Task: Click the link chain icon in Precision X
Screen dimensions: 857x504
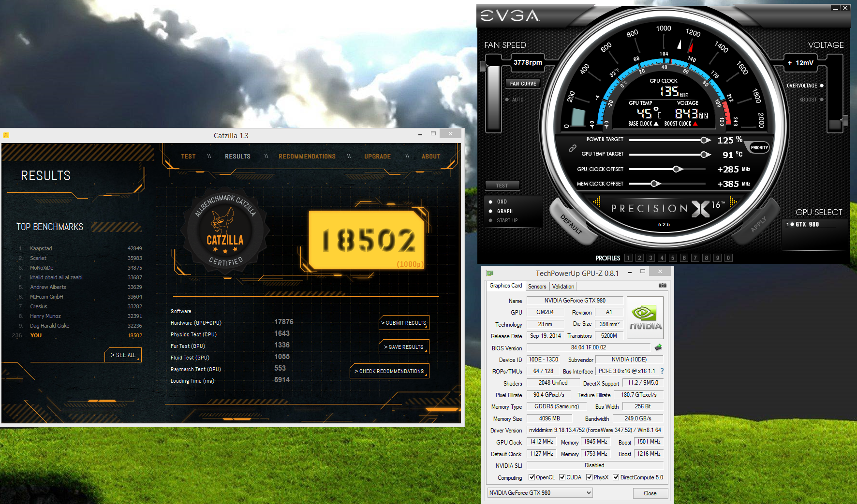Action: 572,148
